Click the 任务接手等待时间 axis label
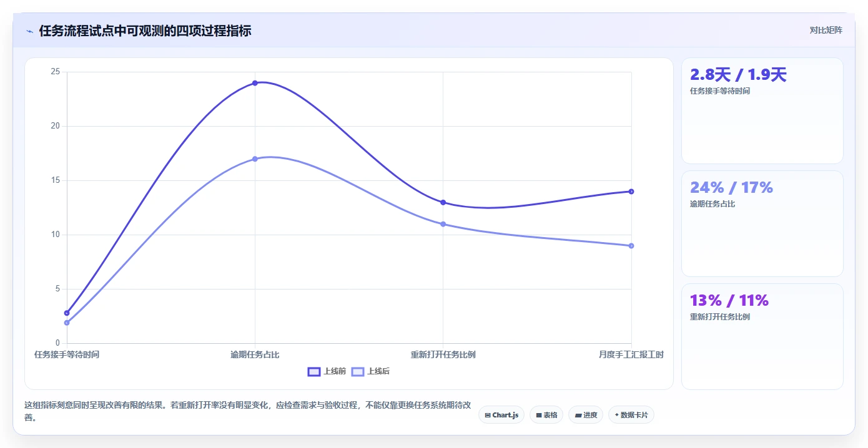The image size is (868, 448). pos(67,355)
